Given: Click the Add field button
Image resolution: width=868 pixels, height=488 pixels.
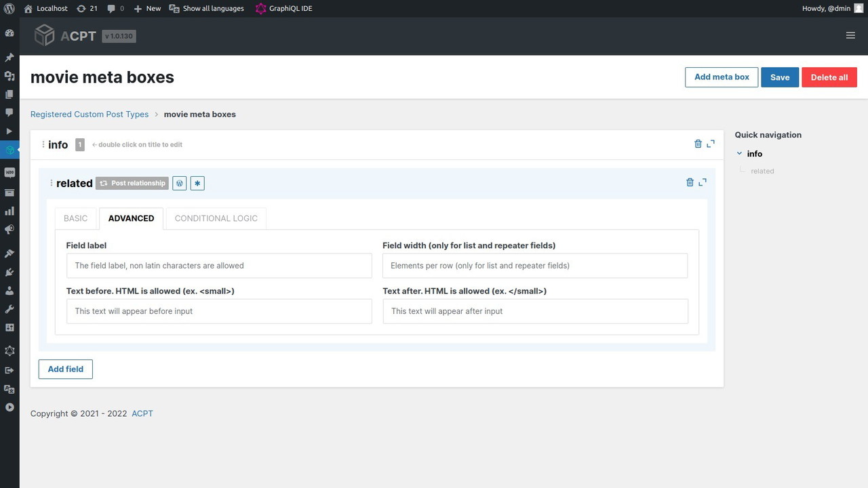Looking at the screenshot, I should 66,369.
